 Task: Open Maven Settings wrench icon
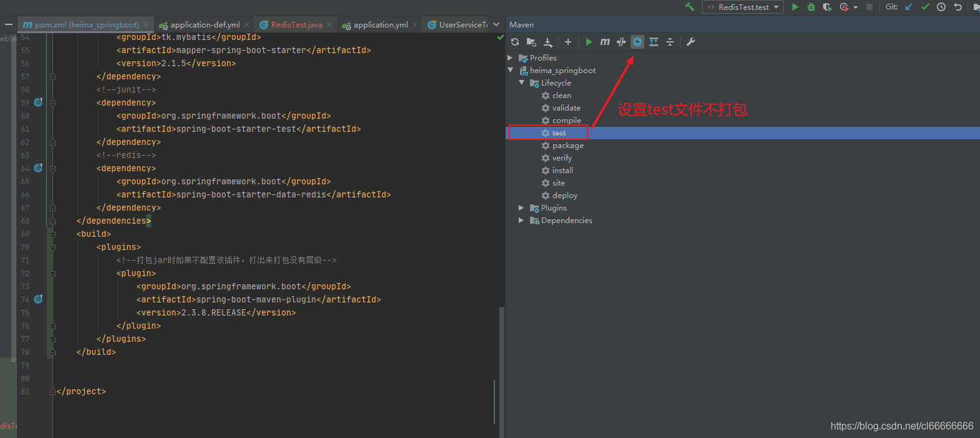pyautogui.click(x=691, y=42)
